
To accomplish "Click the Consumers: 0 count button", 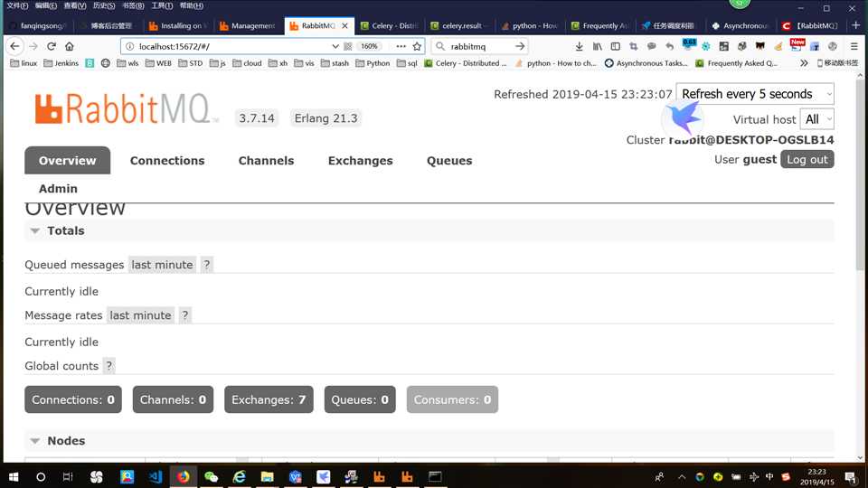I will [452, 399].
